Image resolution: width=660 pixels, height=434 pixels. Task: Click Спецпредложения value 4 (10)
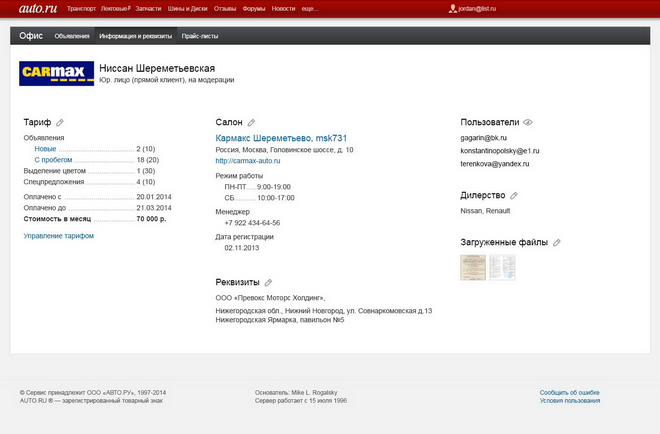146,182
